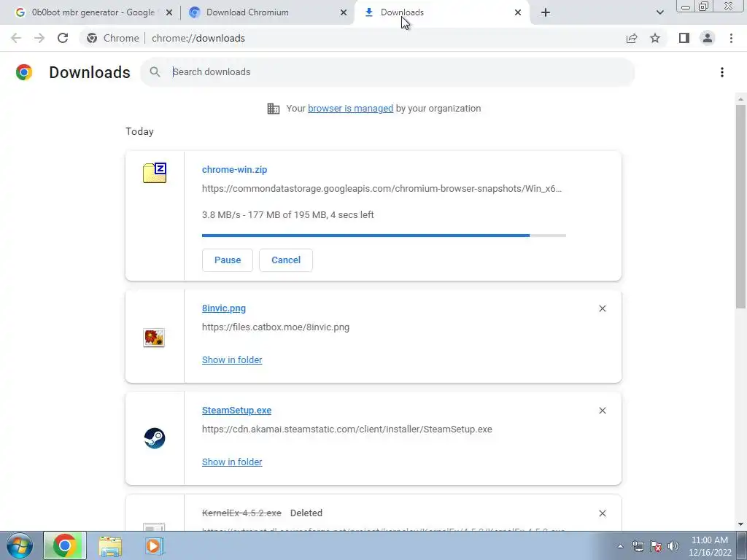Click the managed organization building icon
This screenshot has height=560, width=747.
point(274,109)
